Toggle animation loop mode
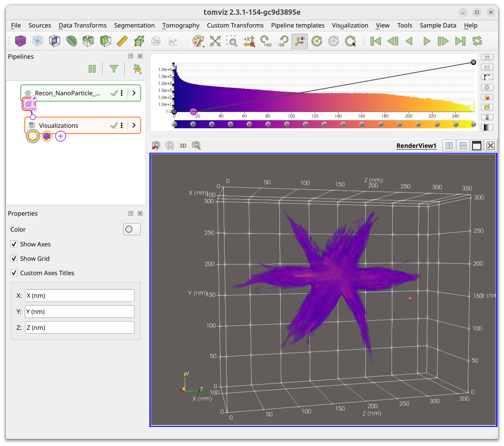504x446 pixels. [477, 41]
